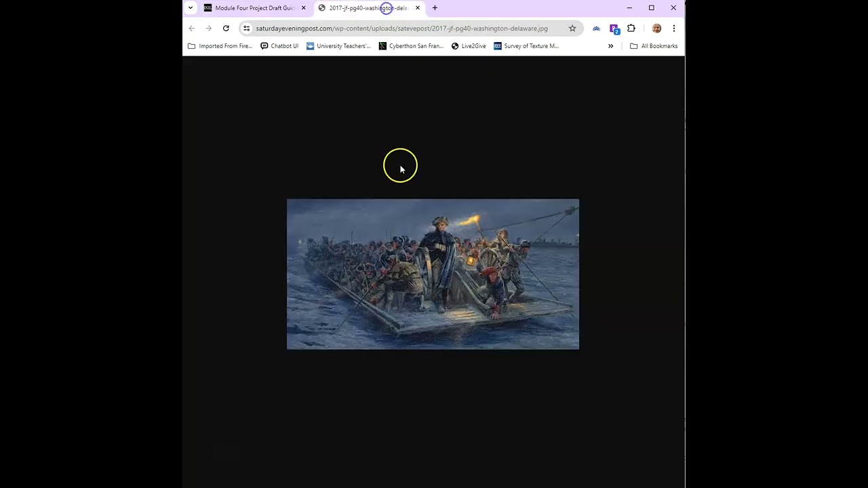Close the Module Four Project Draft tab
The height and width of the screenshot is (488, 868).
(x=303, y=8)
